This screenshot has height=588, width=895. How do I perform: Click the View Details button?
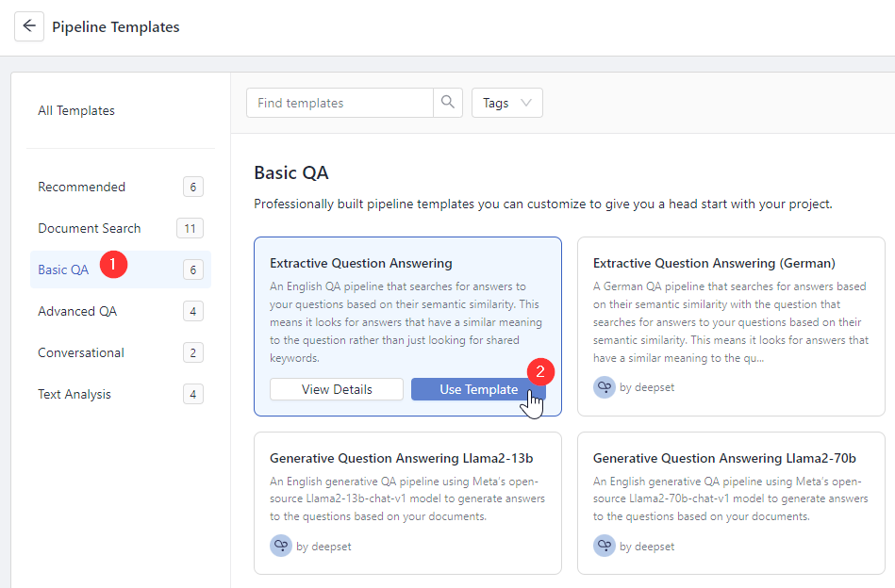[x=336, y=388]
